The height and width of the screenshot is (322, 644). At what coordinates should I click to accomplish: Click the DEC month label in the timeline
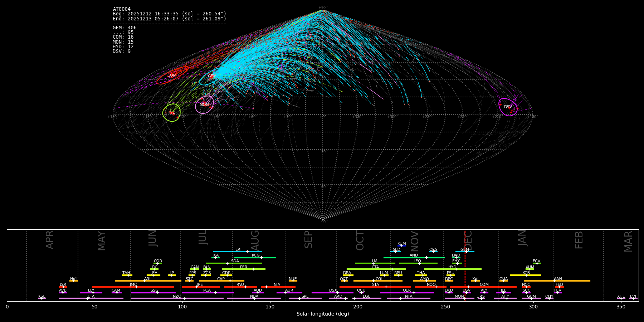pyautogui.click(x=468, y=240)
